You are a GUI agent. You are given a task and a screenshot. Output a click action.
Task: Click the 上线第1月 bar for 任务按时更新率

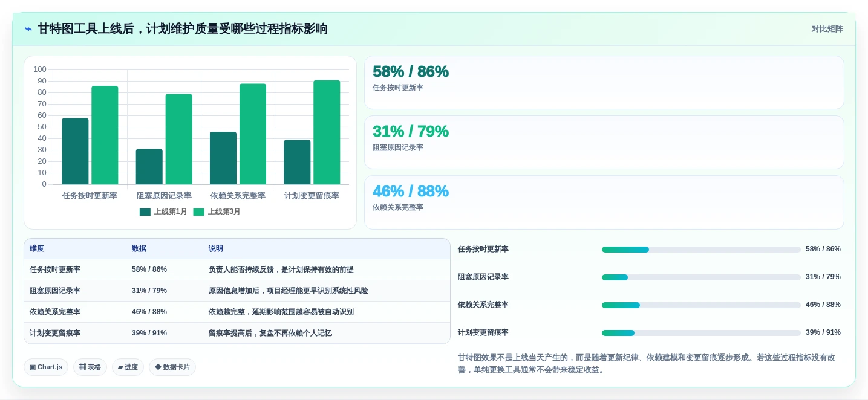(x=75, y=151)
